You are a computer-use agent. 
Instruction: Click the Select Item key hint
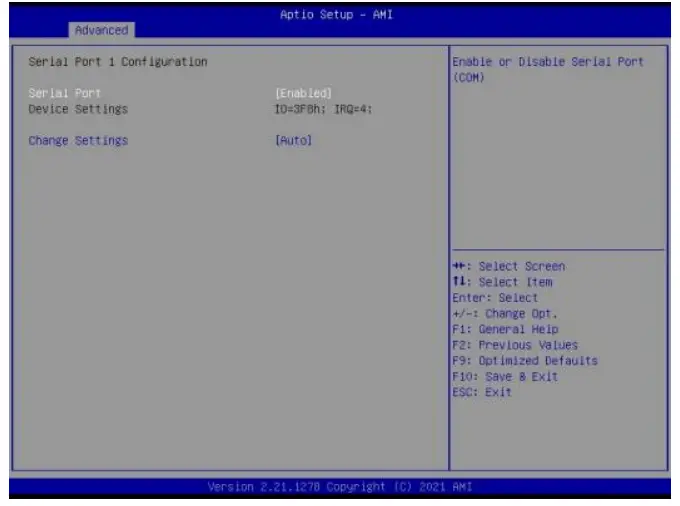click(x=503, y=282)
